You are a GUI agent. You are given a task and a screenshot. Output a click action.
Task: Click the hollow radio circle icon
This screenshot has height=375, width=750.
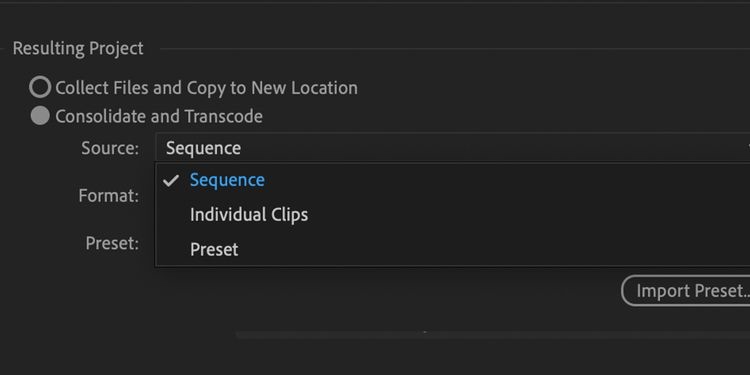(40, 88)
